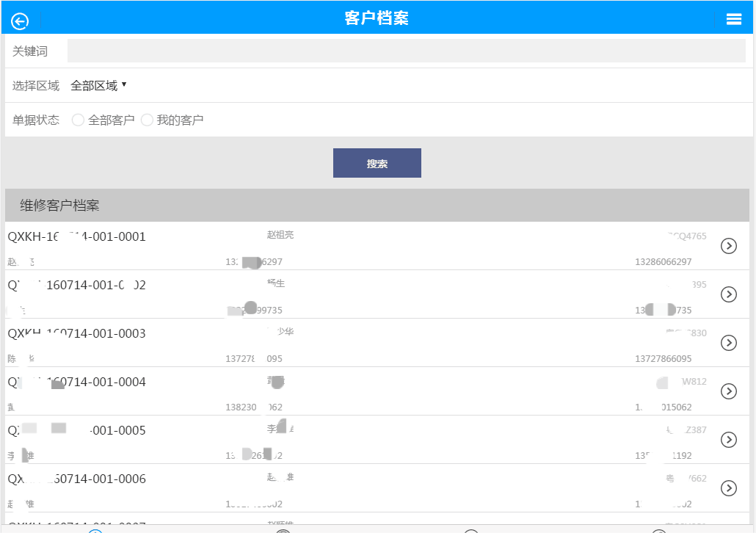Open details arrow for record 50714-001-0006
756x533 pixels.
(x=729, y=488)
